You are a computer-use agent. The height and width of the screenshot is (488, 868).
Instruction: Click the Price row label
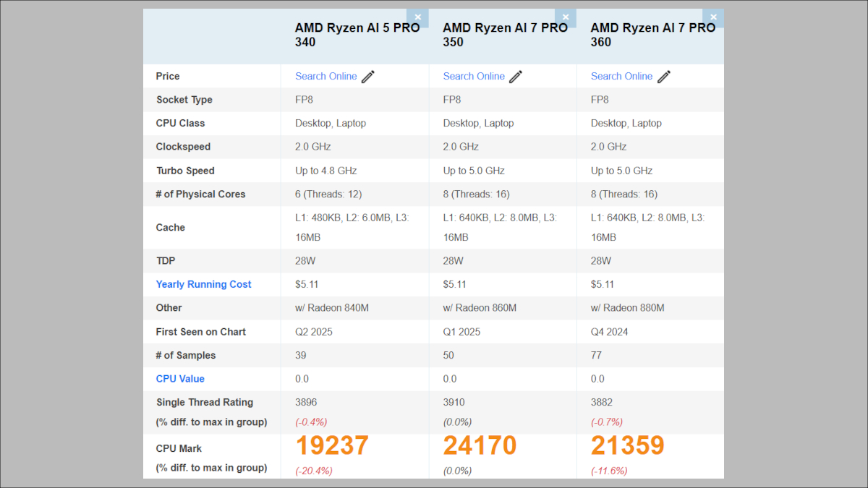point(167,76)
